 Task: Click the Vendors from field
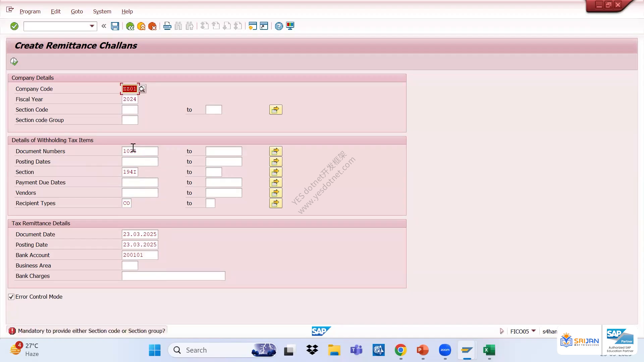click(x=140, y=193)
